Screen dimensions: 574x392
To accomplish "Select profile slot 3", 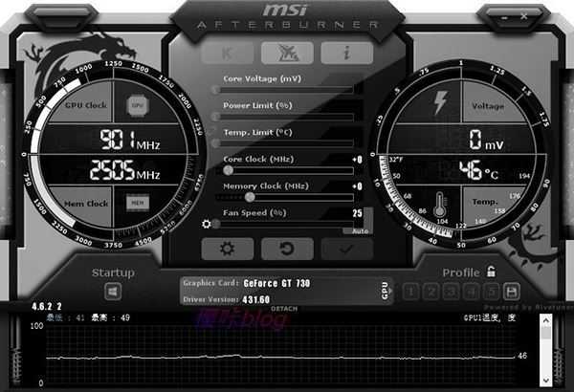I will (x=452, y=292).
